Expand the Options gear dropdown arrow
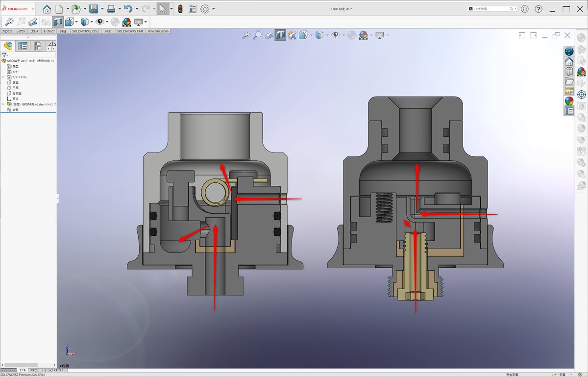 [214, 9]
